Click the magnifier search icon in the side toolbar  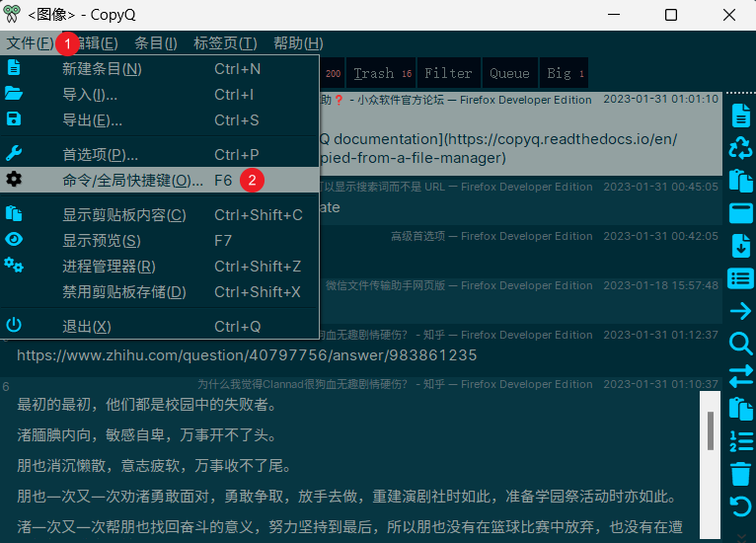(740, 344)
